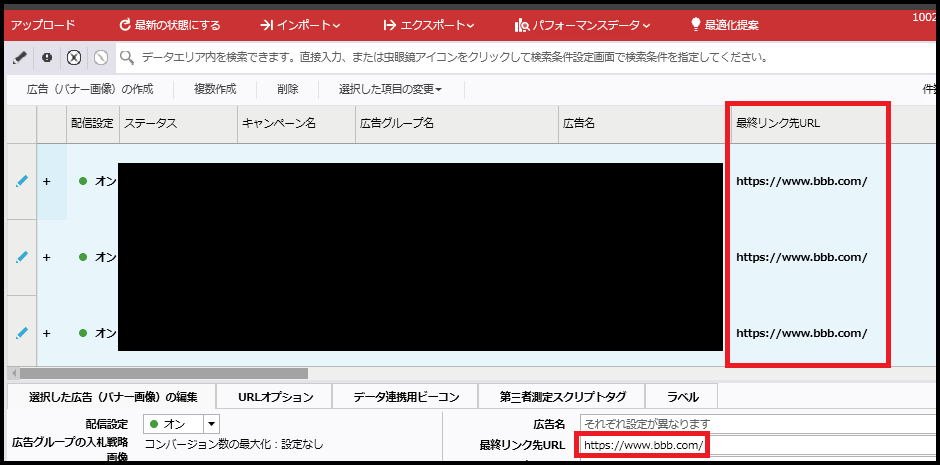This screenshot has width=940, height=465.
Task: Expand the plus sign in second row
Action: pos(46,257)
